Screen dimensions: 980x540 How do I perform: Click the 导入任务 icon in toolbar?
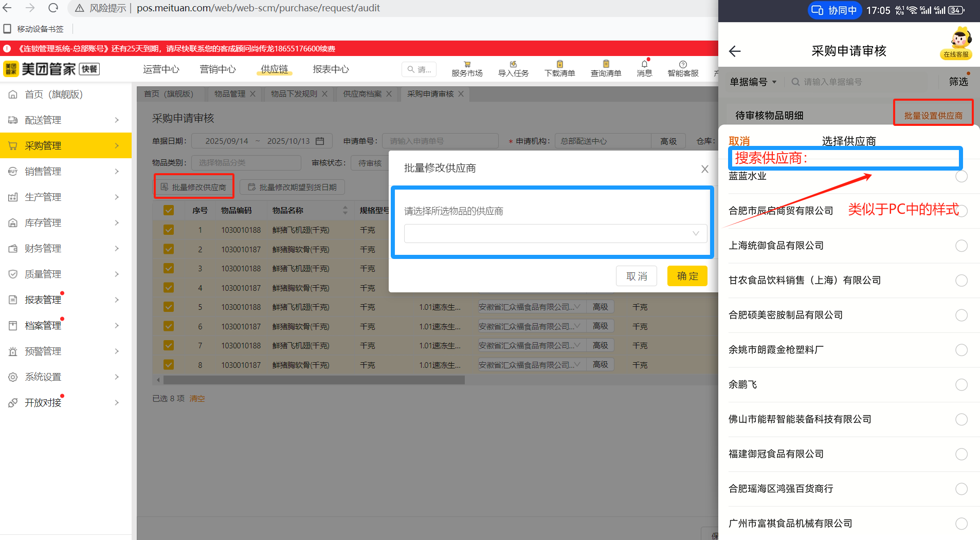(x=513, y=65)
